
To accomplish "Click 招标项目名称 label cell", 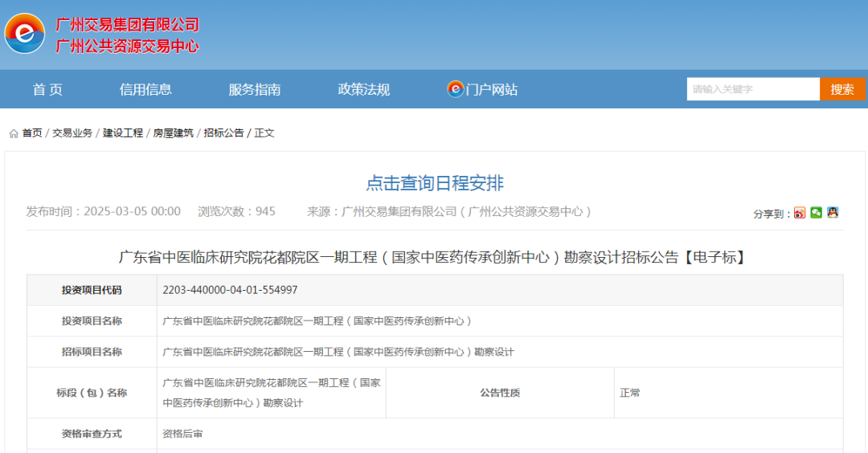I will [x=92, y=352].
